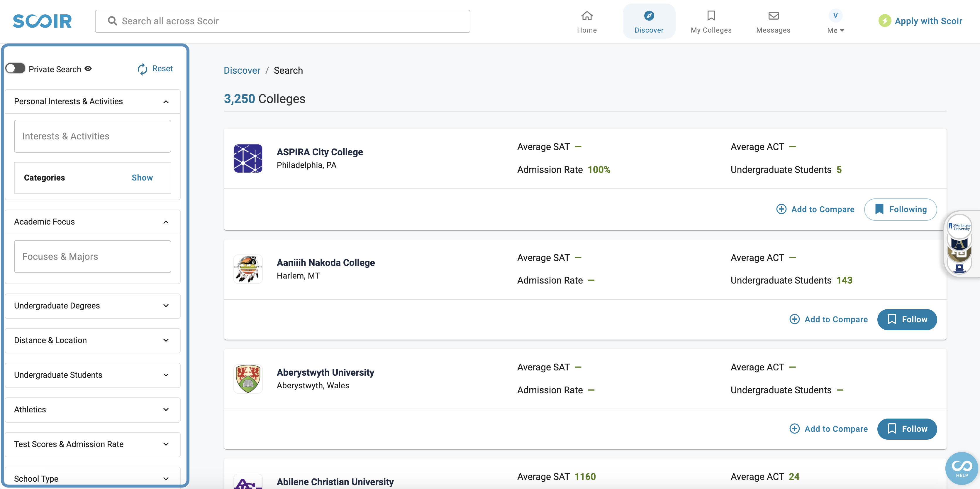Unfollow ASPIRA City College via Following button
The height and width of the screenshot is (489, 980).
tap(901, 210)
